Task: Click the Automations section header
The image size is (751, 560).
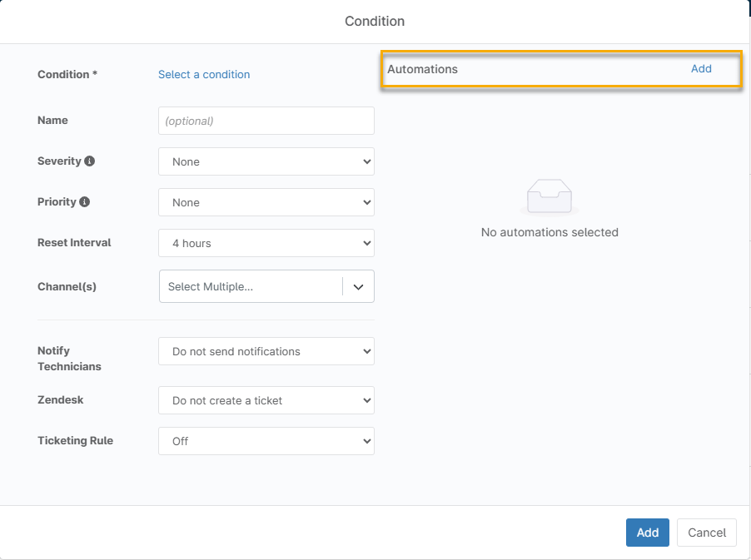Action: click(423, 69)
